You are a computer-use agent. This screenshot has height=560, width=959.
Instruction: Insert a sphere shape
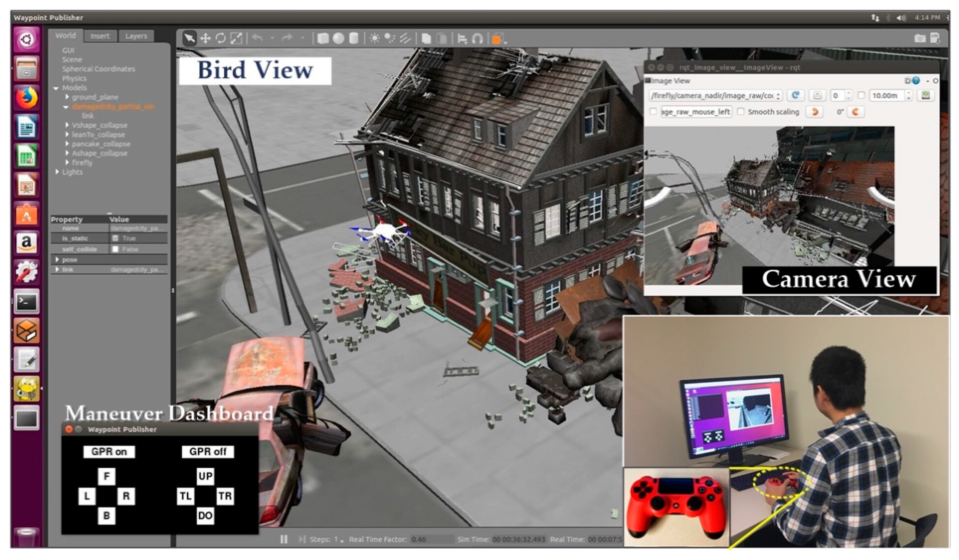[338, 38]
